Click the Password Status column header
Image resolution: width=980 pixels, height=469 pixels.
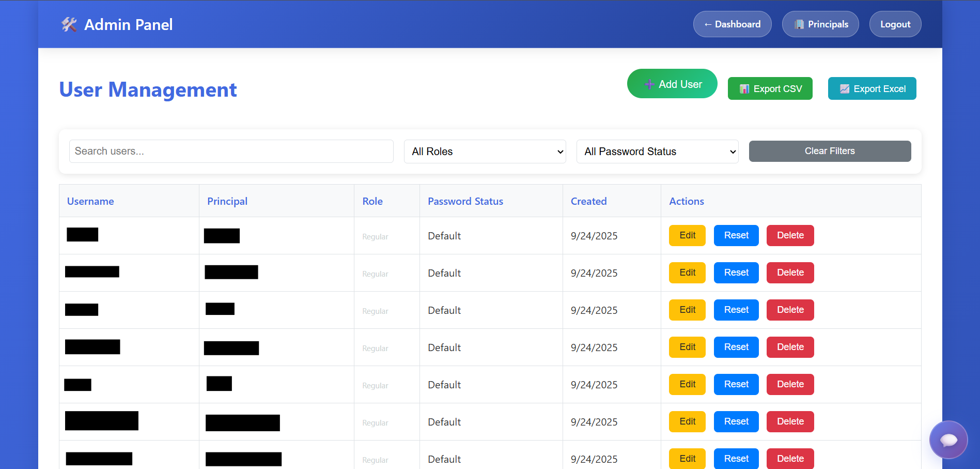465,201
